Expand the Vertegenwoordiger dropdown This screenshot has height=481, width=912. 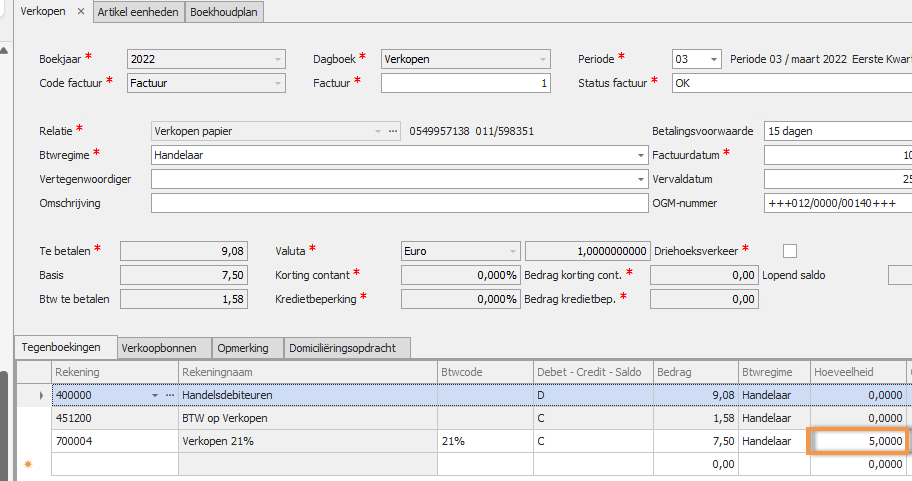coord(639,179)
